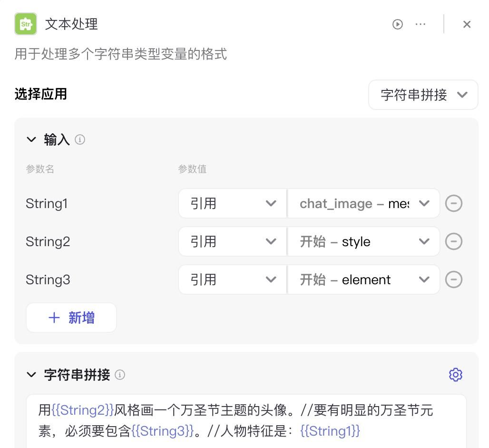Remove the String2 parameter row
The height and width of the screenshot is (448, 489).
tap(454, 241)
